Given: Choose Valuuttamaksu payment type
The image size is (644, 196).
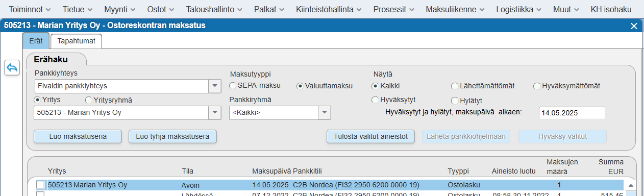Looking at the screenshot, I should click(x=300, y=86).
